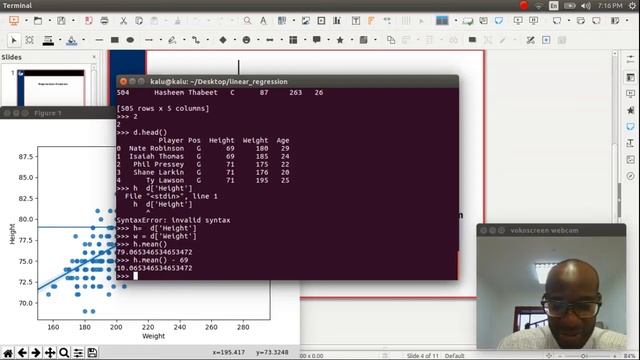The height and width of the screenshot is (360, 640).
Task: Pick the Rectangle shape tool
Action: [115, 40]
